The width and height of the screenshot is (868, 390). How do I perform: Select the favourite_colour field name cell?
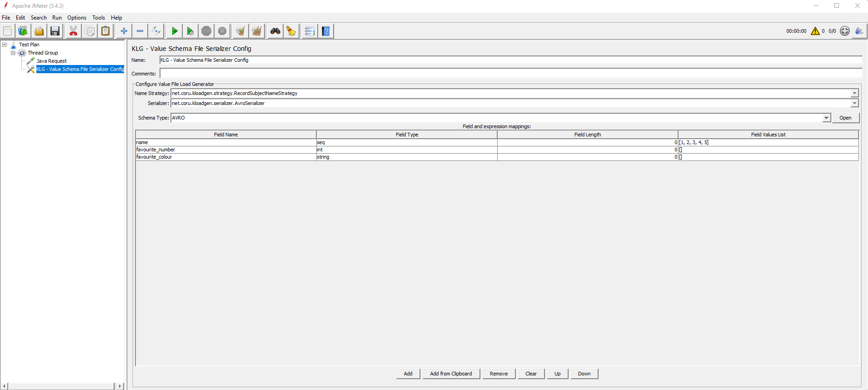pyautogui.click(x=226, y=157)
